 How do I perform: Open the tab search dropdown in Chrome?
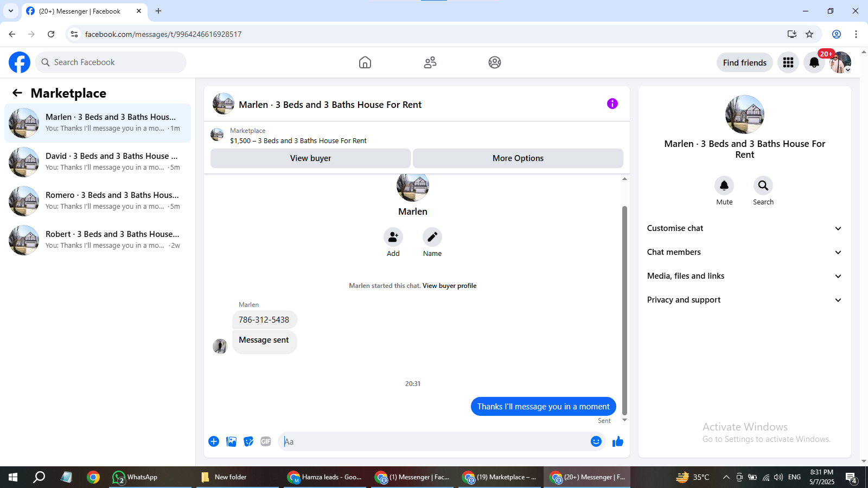click(11, 11)
